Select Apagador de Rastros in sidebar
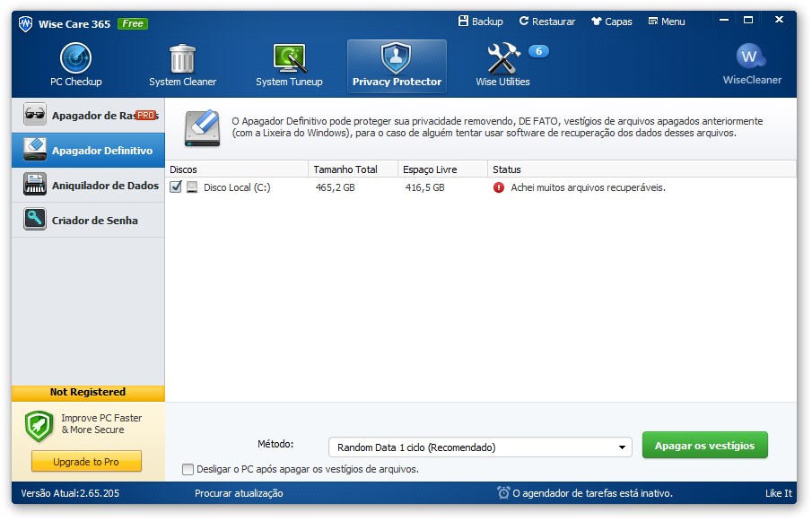The height and width of the screenshot is (521, 812). point(88,116)
